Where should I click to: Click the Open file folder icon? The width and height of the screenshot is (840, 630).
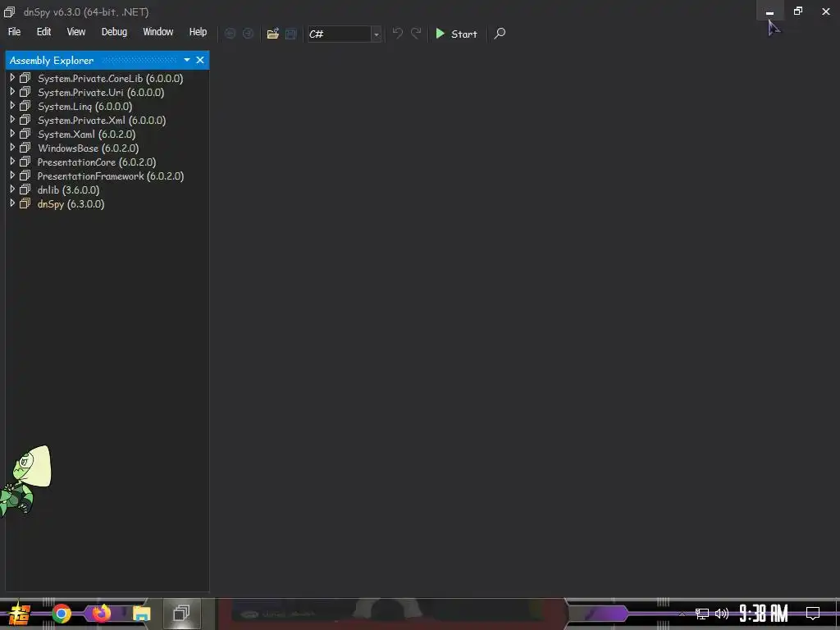pyautogui.click(x=272, y=34)
